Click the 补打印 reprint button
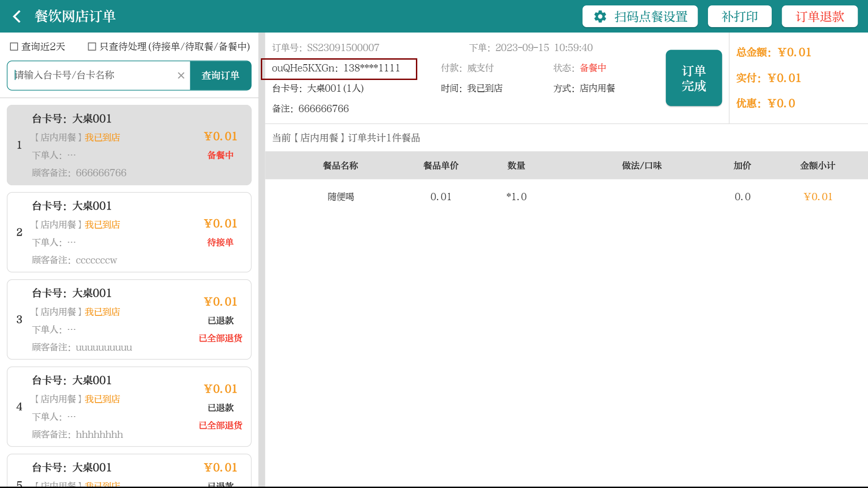Viewport: 868px width, 488px height. click(739, 17)
